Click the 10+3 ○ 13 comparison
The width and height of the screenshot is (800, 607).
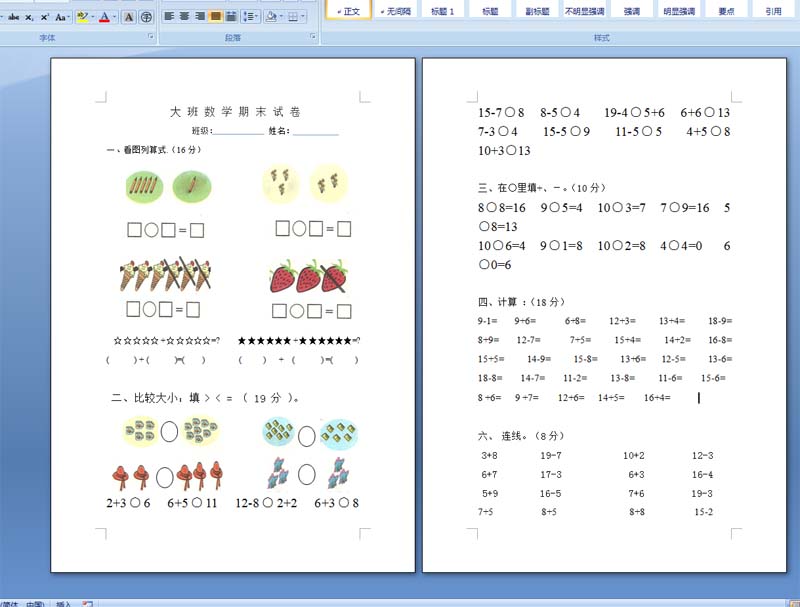point(504,151)
